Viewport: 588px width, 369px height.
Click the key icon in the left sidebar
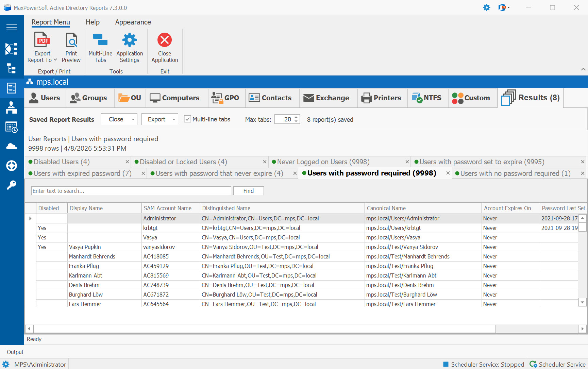pyautogui.click(x=12, y=184)
